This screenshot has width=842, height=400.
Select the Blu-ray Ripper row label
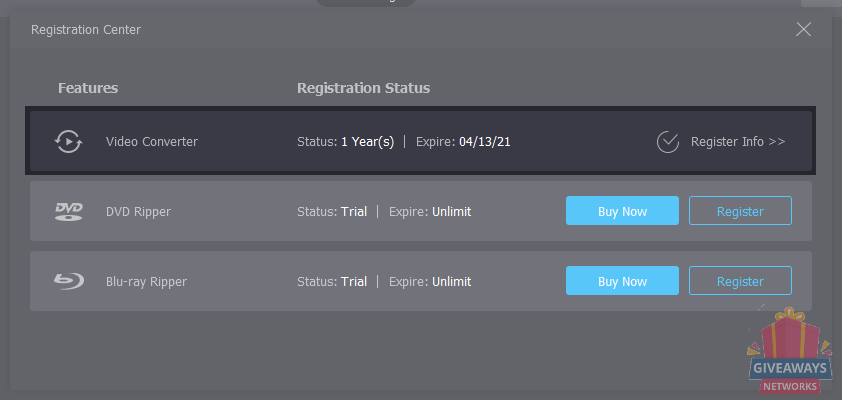(x=146, y=281)
